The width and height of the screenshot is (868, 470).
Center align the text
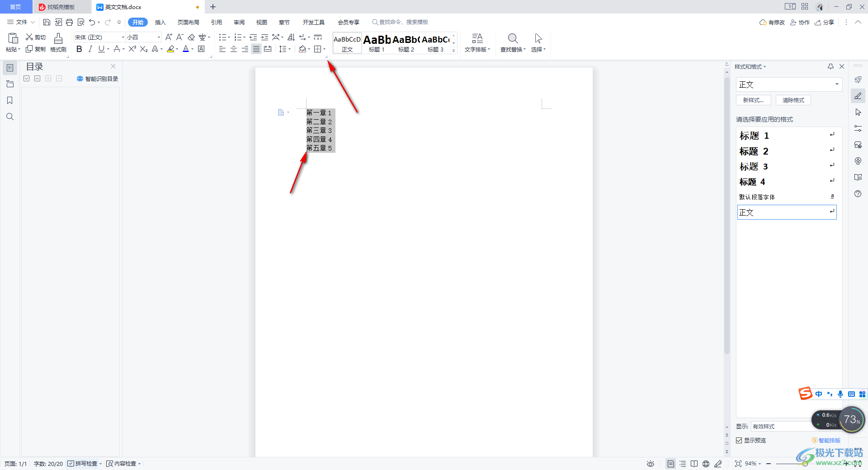click(233, 49)
